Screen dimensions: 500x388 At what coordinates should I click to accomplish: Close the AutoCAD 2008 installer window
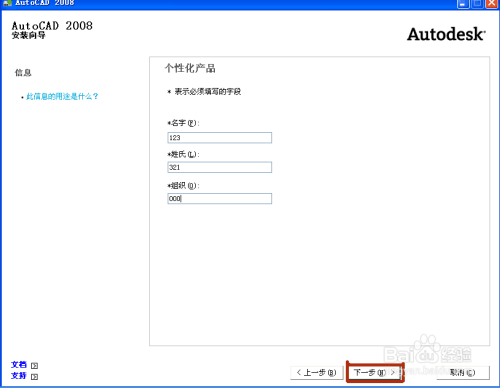tap(492, 4)
